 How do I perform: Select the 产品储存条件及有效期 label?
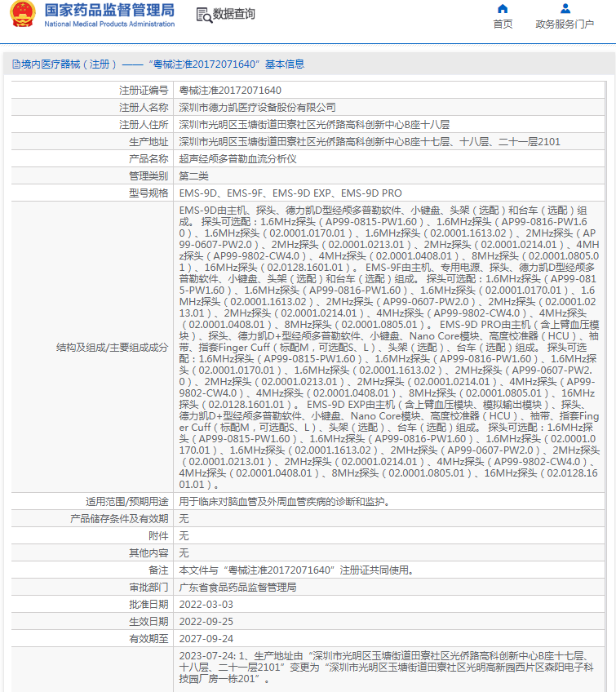tap(119, 519)
